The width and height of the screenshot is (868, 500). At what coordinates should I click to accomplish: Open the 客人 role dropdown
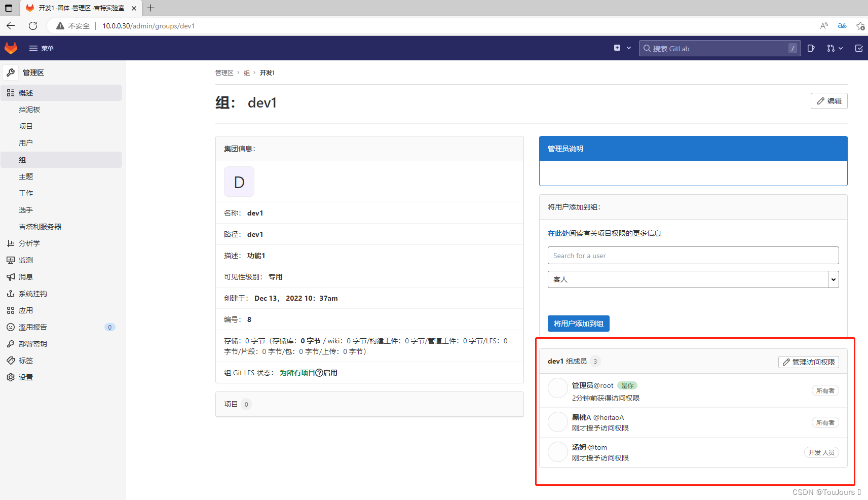pyautogui.click(x=693, y=279)
